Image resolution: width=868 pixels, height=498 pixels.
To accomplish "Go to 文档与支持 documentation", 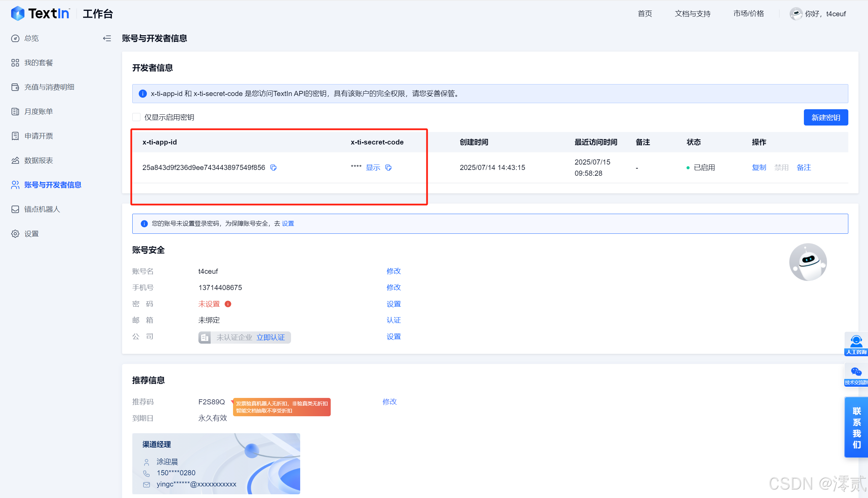I will 692,14.
